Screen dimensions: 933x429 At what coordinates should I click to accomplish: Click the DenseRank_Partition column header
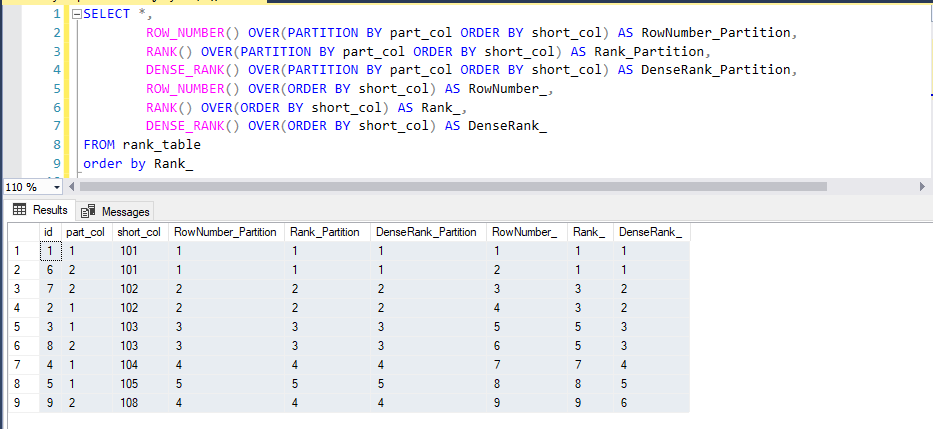[426, 232]
